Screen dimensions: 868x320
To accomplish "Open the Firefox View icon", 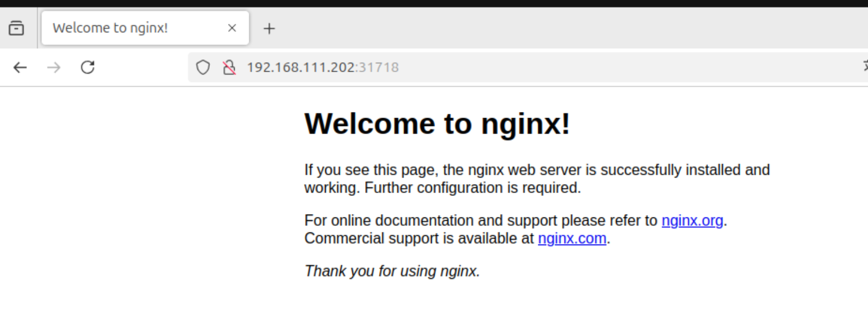I will [x=18, y=28].
